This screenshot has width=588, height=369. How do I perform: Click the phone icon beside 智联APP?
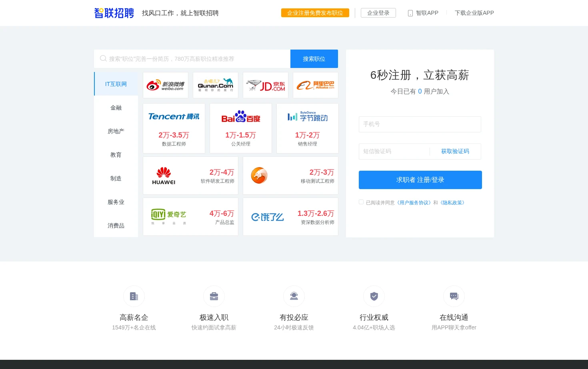tap(410, 13)
